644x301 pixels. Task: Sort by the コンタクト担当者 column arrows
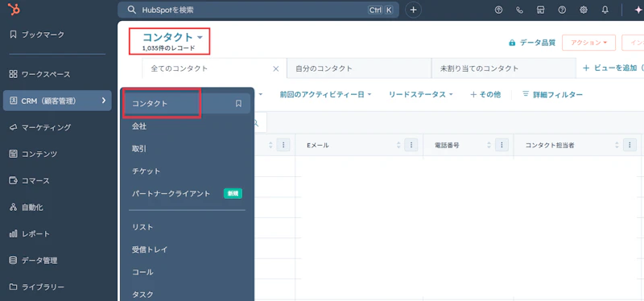(617, 145)
